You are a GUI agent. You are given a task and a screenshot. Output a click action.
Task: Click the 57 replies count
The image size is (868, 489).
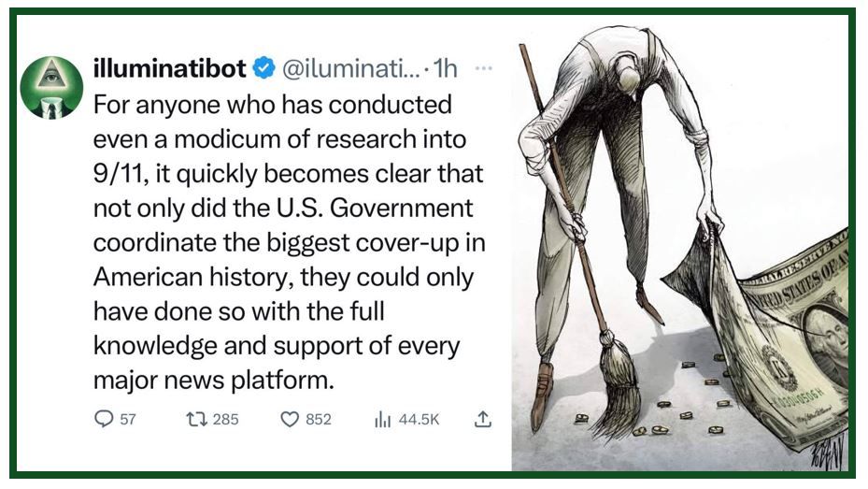point(128,420)
